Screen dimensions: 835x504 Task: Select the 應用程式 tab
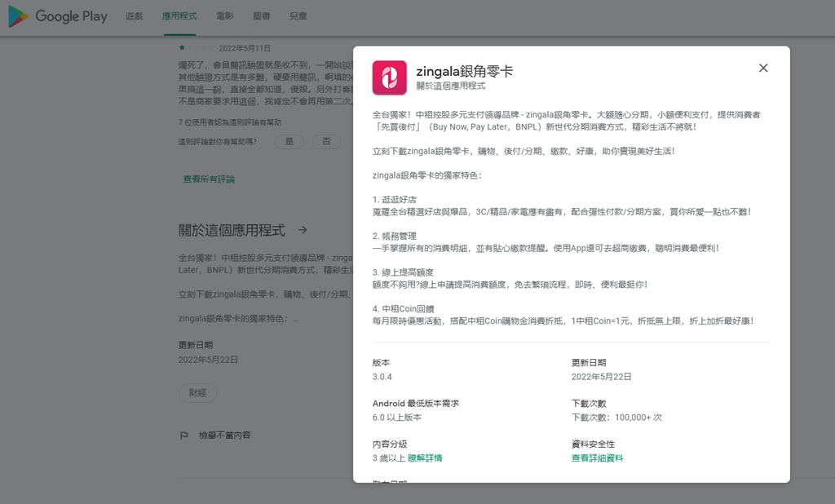pyautogui.click(x=179, y=16)
